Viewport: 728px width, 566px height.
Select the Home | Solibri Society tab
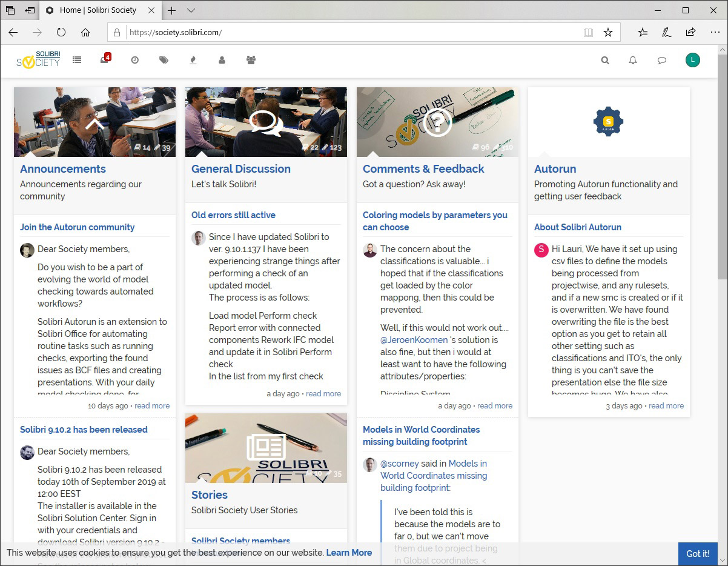tap(99, 10)
